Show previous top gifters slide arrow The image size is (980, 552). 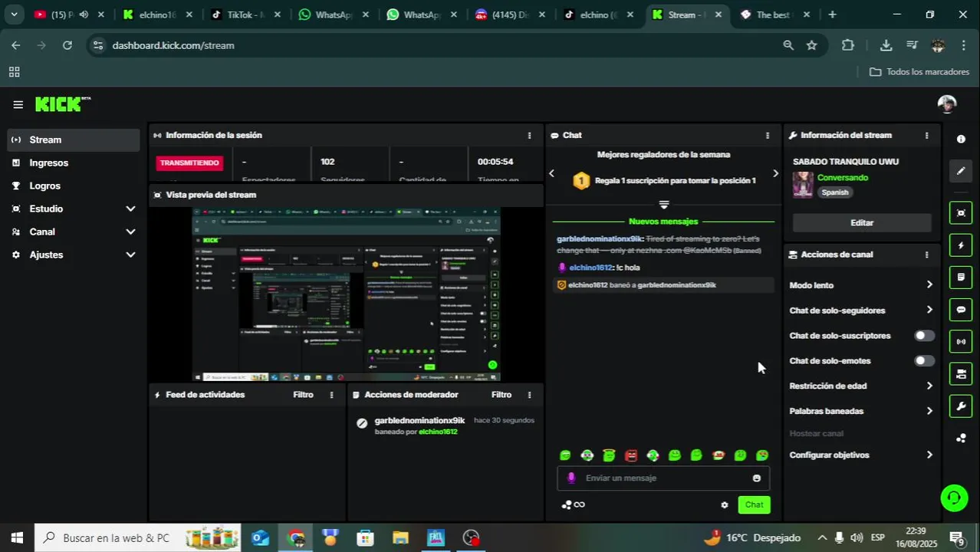point(551,173)
